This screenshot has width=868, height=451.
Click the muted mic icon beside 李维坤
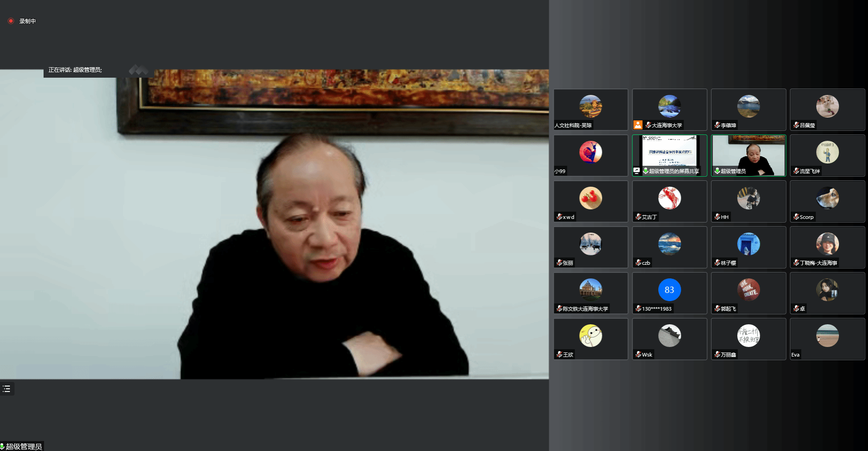tap(717, 125)
